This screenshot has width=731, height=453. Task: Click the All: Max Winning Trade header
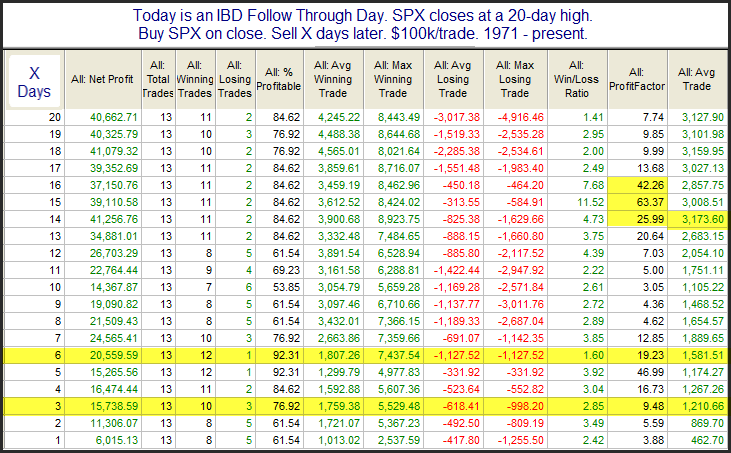(x=393, y=80)
